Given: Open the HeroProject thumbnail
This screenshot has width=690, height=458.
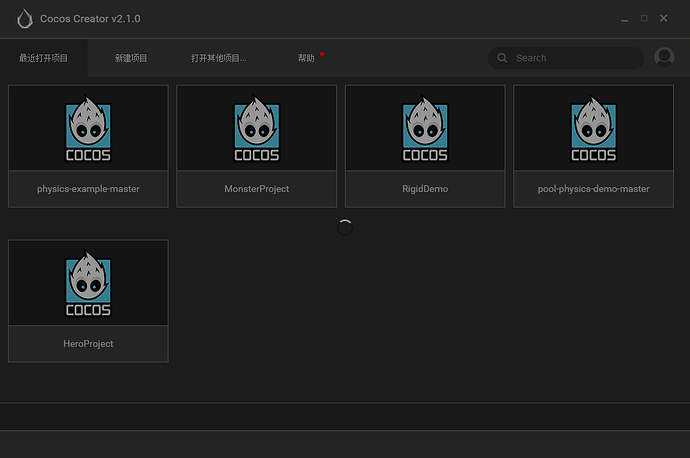Looking at the screenshot, I should [88, 283].
